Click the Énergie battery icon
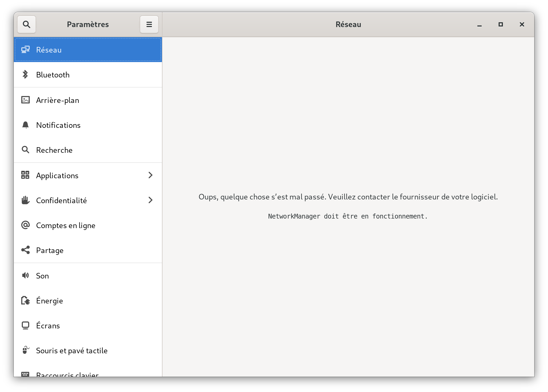Screen dimensions: 548x392 coord(25,300)
